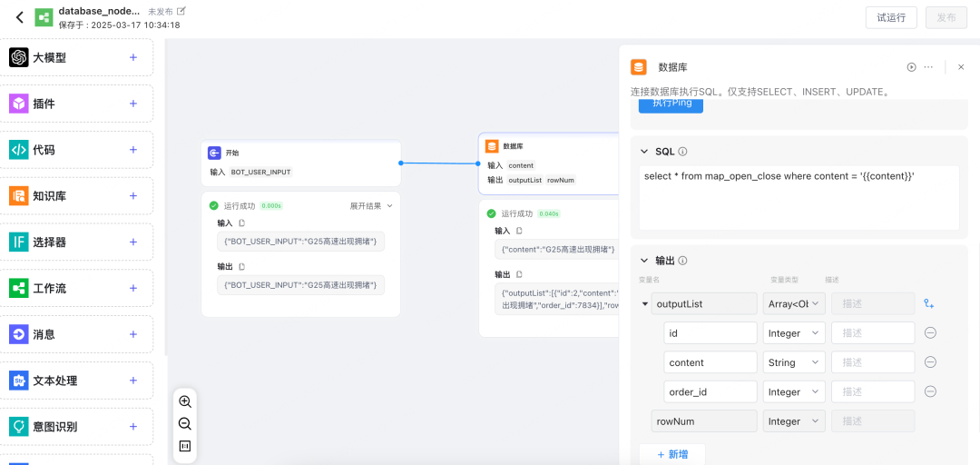Screen dimensions: 980x465
Task: Click the 开始 node output connection port
Action: click(x=401, y=163)
